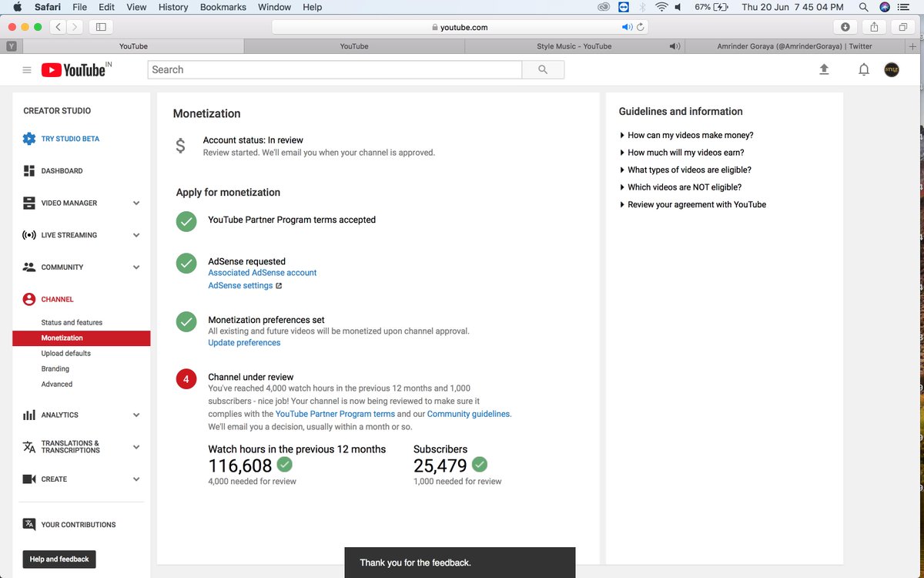Open the macOS Notification Center icon
The height and width of the screenshot is (578, 924).
pos(905,7)
